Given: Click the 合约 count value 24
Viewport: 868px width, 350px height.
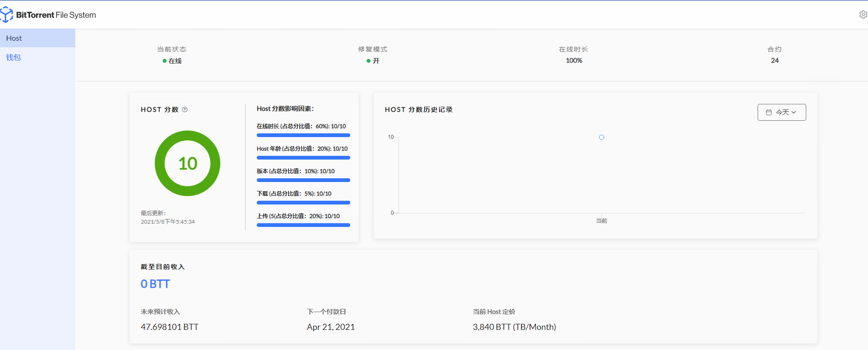Looking at the screenshot, I should (x=774, y=60).
